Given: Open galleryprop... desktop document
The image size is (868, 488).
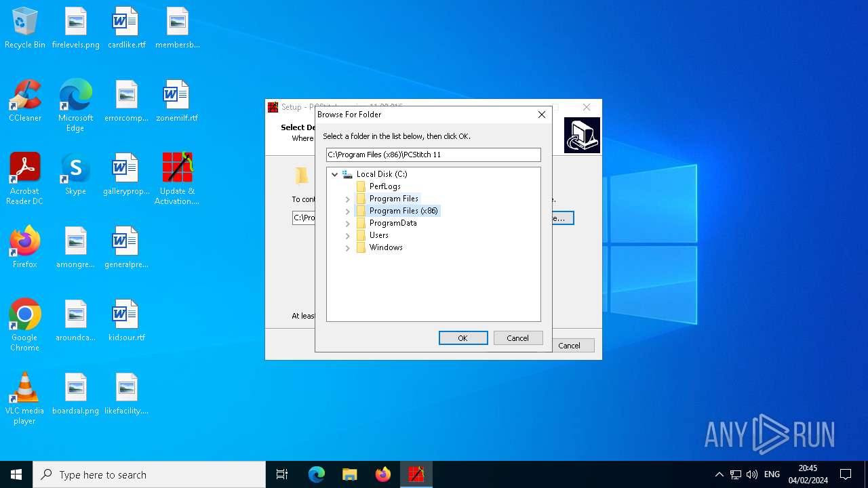Looking at the screenshot, I should point(127,175).
